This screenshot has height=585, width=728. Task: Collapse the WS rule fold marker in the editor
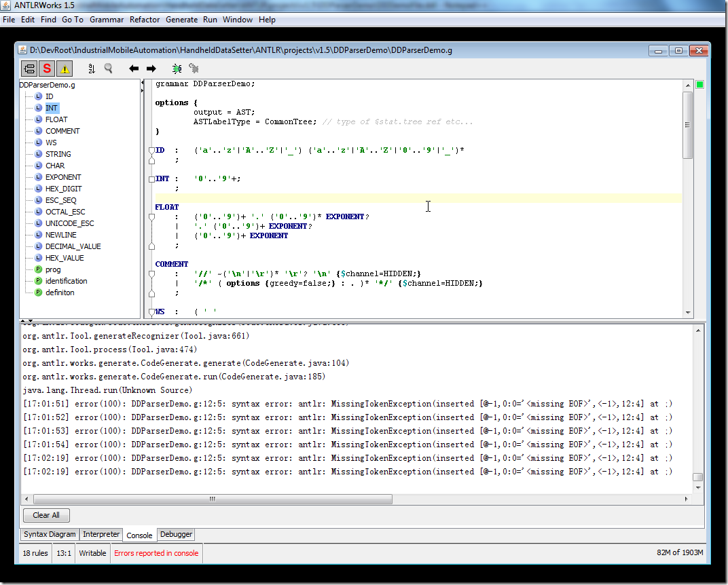pos(151,312)
